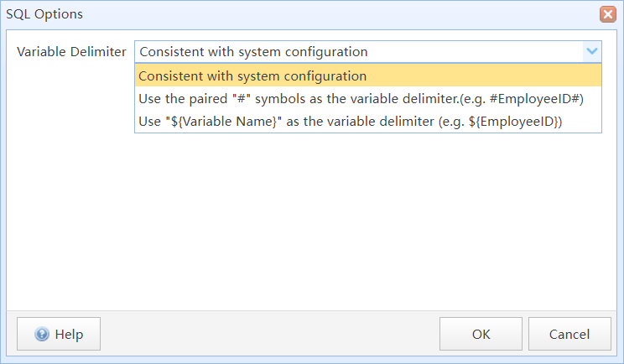The image size is (624, 364).
Task: Click the #EmployeeID# example text in list
Action: 537,99
